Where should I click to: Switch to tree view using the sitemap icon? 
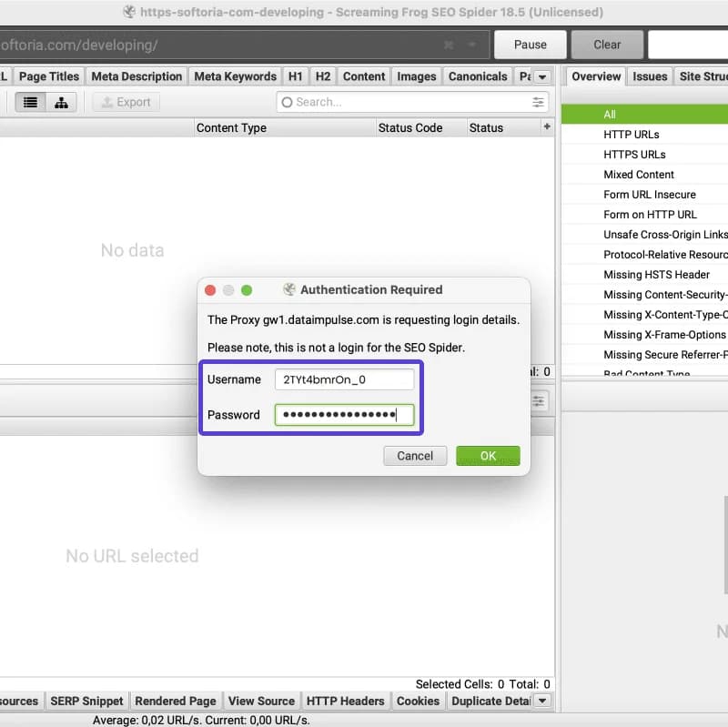click(60, 102)
